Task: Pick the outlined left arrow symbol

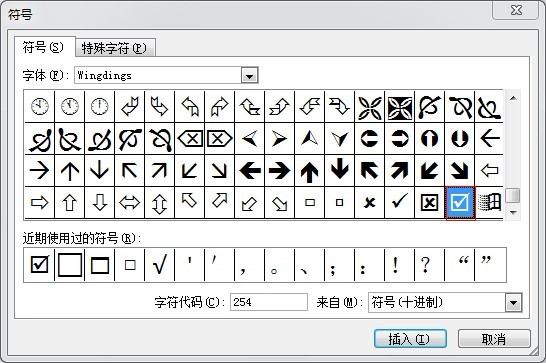Action: pyautogui.click(x=490, y=170)
